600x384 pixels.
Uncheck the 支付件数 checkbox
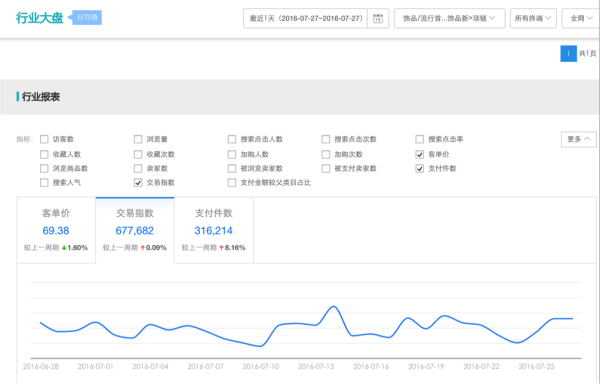420,169
